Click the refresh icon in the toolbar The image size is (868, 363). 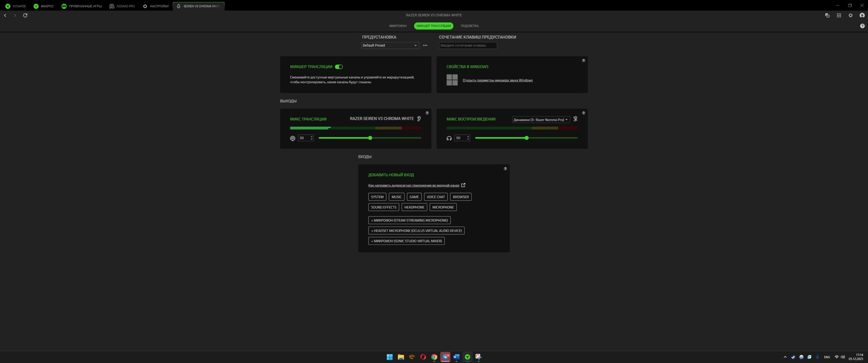pyautogui.click(x=25, y=15)
